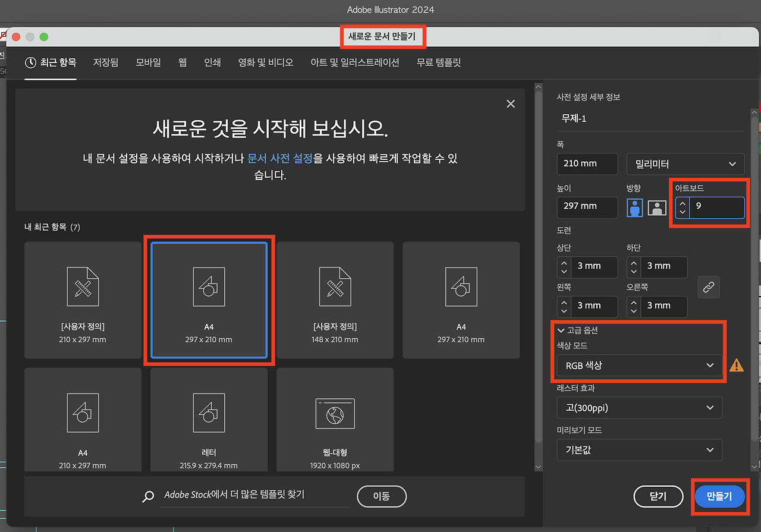Click the 상단 bleed field
Screen dimensions: 761x532
coord(595,266)
